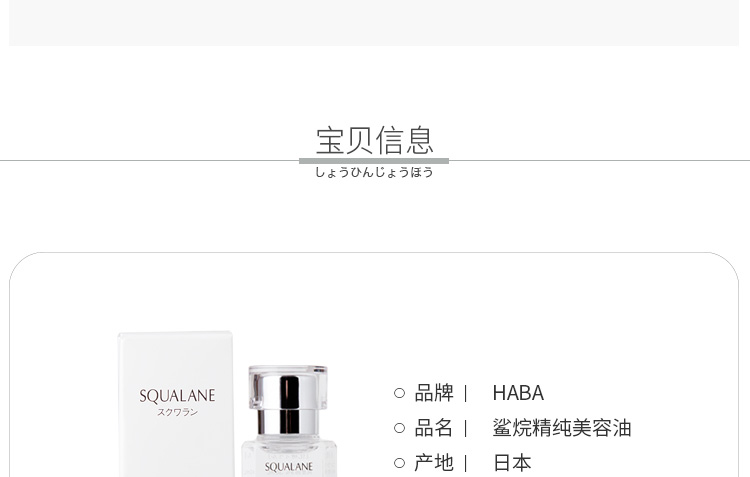750x477 pixels.
Task: Click the 鲨烷精纯美容油 product name
Action: click(562, 428)
